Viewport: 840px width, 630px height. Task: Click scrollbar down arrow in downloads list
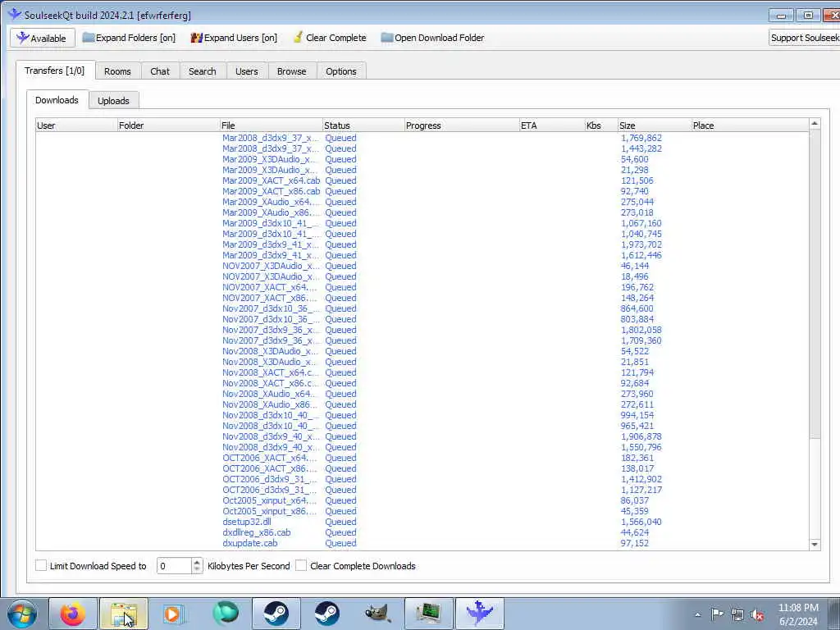pos(815,545)
